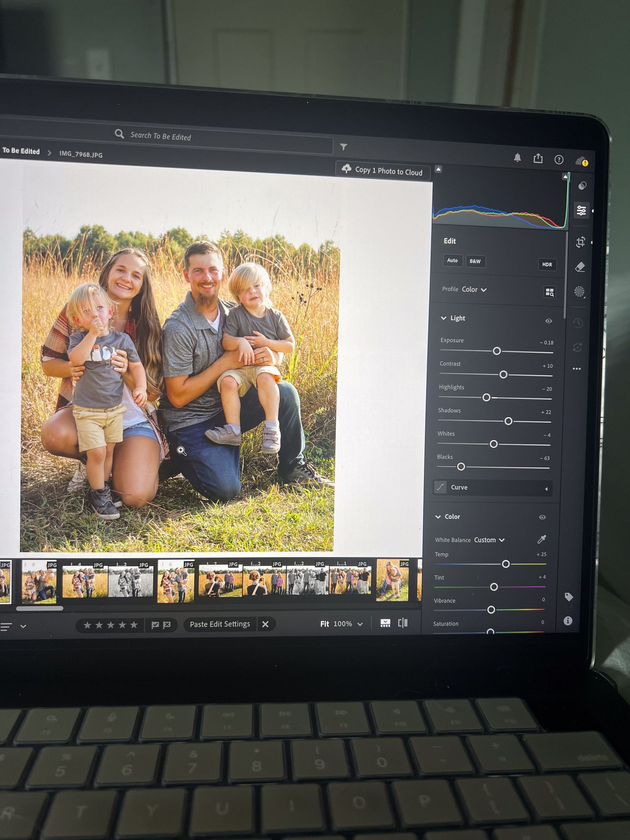The height and width of the screenshot is (840, 630).
Task: Flag the photo as rejected
Action: point(167,625)
